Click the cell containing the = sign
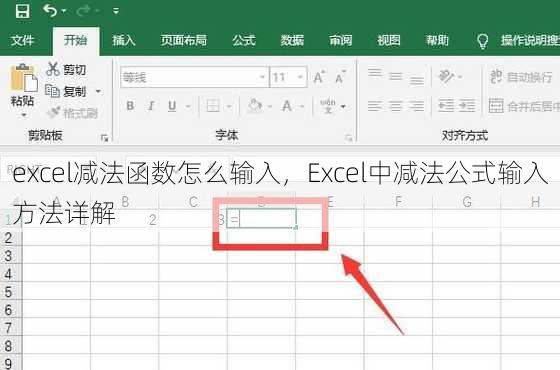 (261, 219)
